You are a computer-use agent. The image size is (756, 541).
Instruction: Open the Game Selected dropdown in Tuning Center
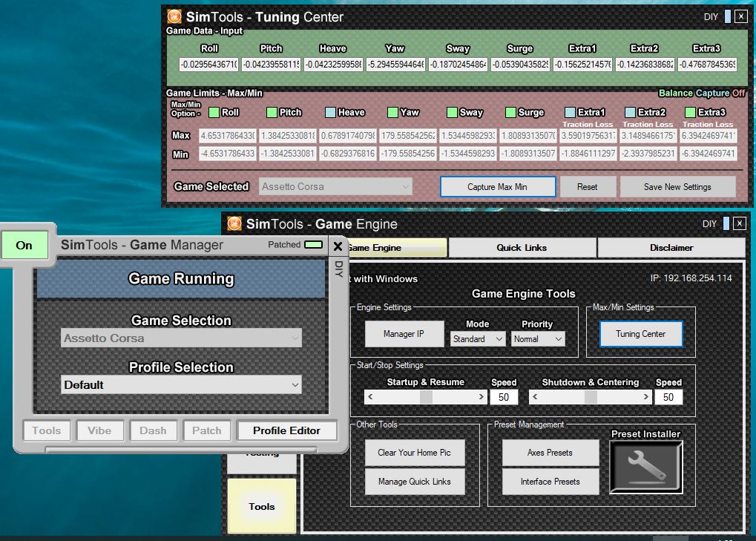pyautogui.click(x=335, y=186)
